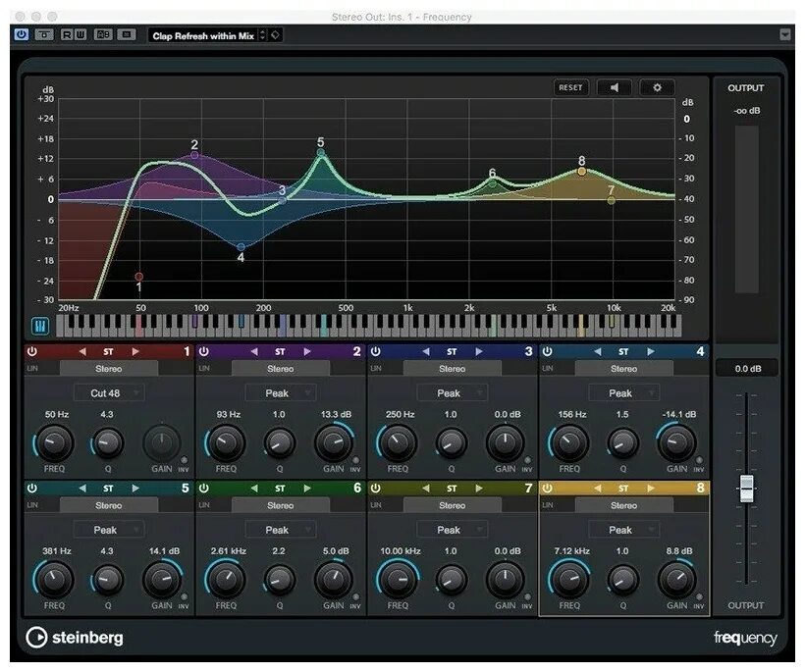This screenshot has width=805, height=672.
Task: Toggle band 6 power button
Action: coord(204,489)
